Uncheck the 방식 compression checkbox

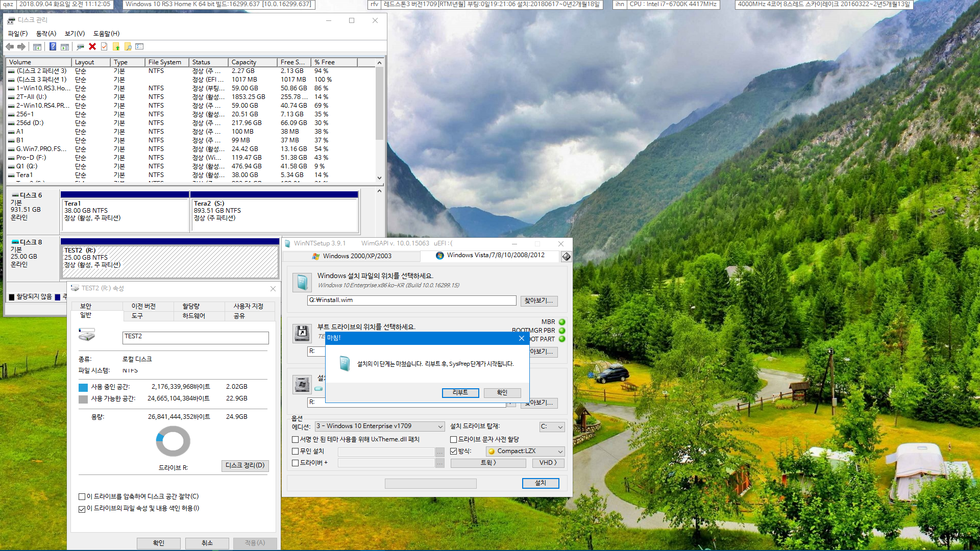453,451
